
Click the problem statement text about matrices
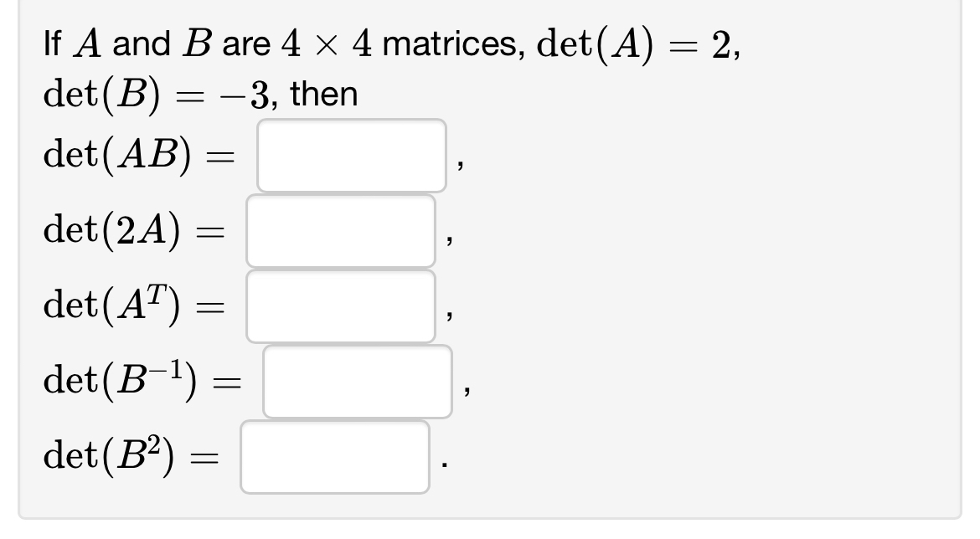(x=251, y=46)
